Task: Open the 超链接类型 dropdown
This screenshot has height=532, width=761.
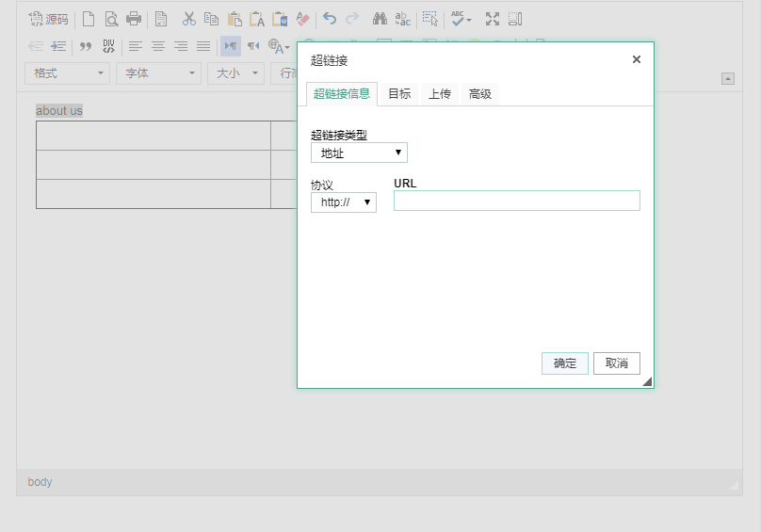Action: coord(359,153)
